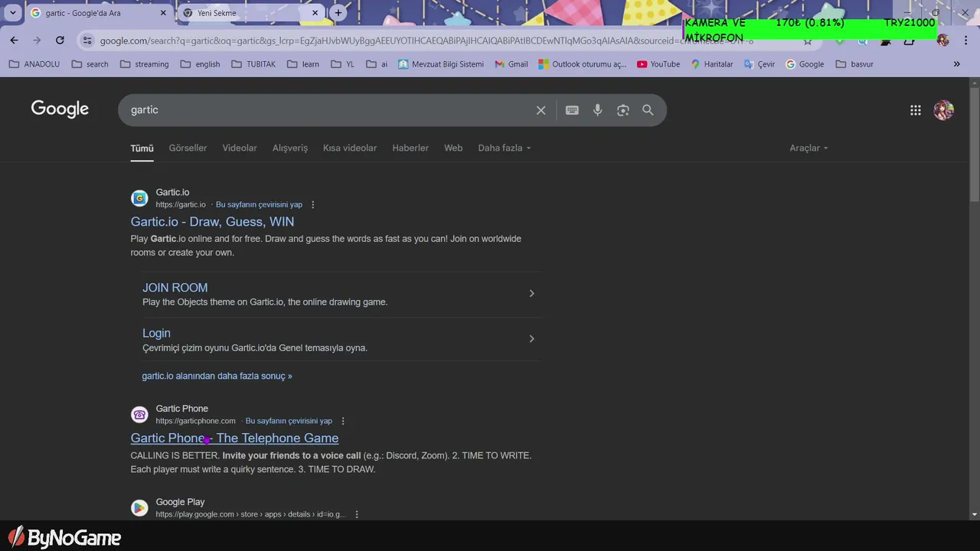980x551 pixels.
Task: Go back with the browser back arrow
Action: [x=14, y=40]
